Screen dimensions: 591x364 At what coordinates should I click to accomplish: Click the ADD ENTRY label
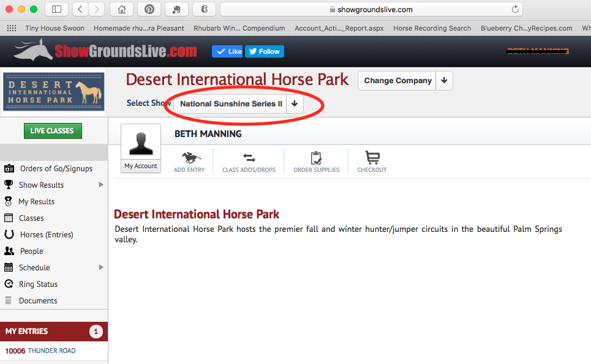pos(189,170)
